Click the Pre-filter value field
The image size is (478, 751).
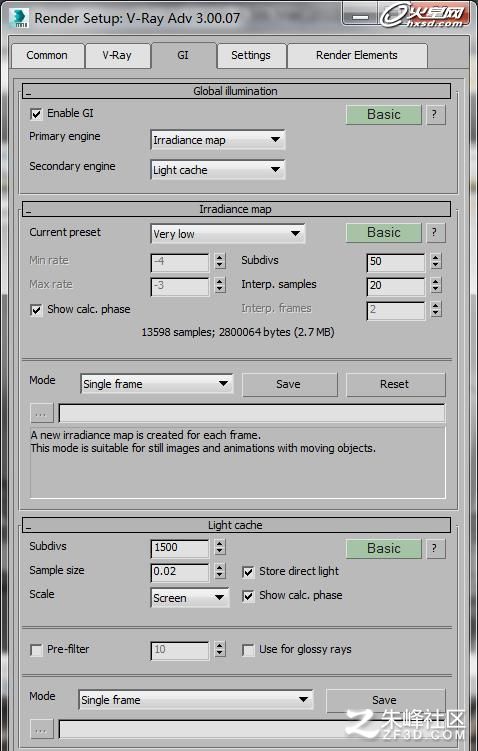point(180,650)
